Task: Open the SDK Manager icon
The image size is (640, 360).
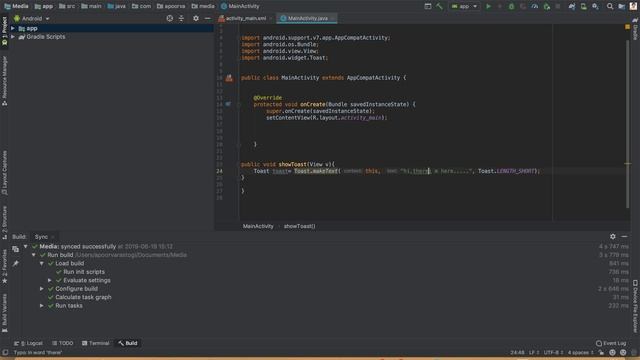Action: (595, 6)
